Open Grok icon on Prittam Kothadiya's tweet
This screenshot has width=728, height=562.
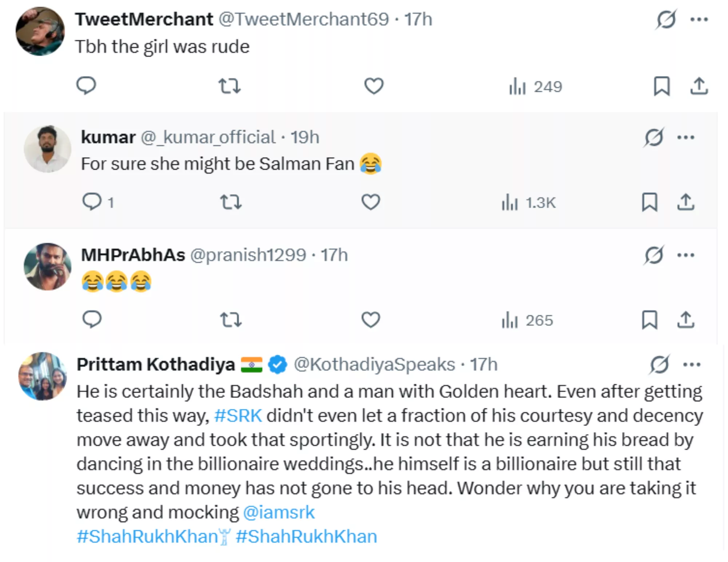(x=659, y=364)
